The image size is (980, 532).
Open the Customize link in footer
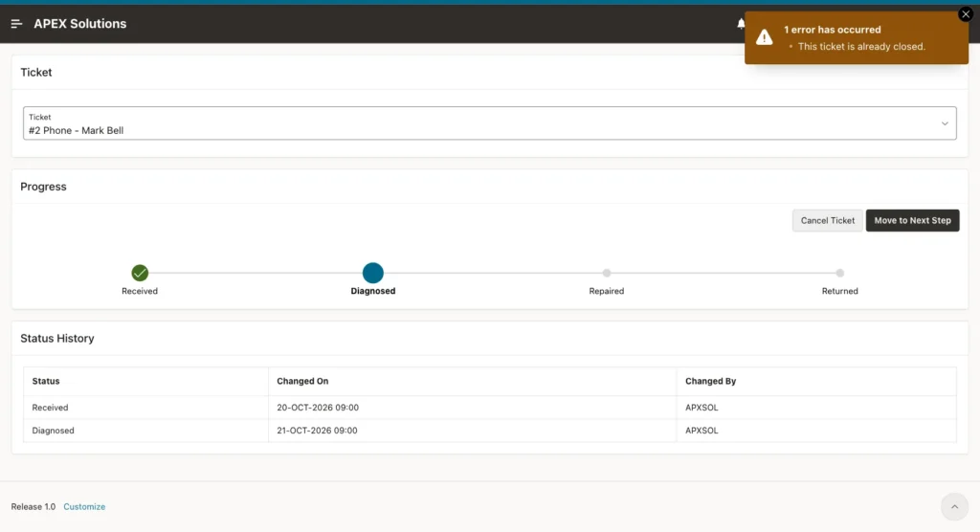click(x=84, y=506)
